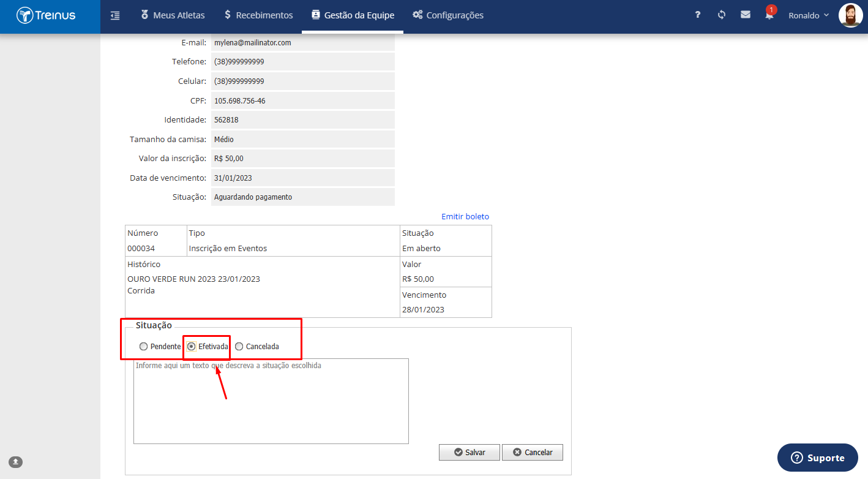Click the user avatar picture

(x=851, y=15)
